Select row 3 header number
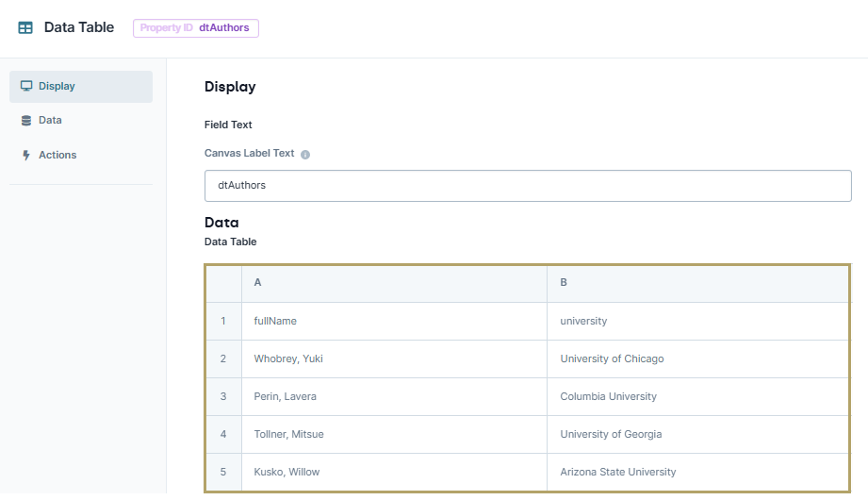 point(223,396)
